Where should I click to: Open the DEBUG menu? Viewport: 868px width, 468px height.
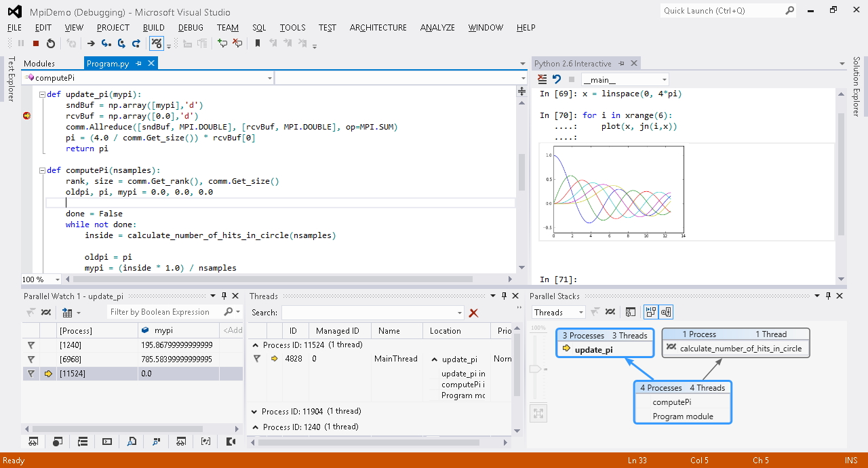tap(190, 28)
